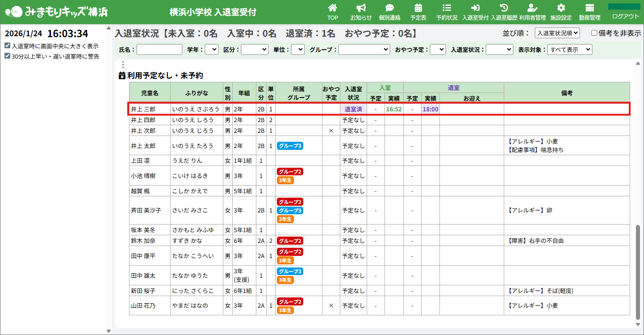This screenshot has height=335, width=644.
Task: Uncheck 30分以上早い・遅い退室時に警告 option
Action: (x=8, y=56)
